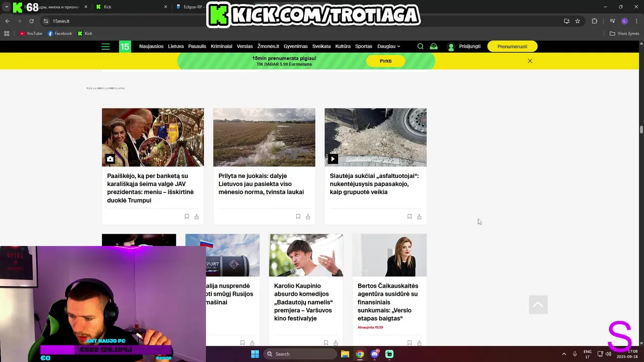Viewport: 644px width, 362px height.
Task: Open Chrome three-dot menu
Action: 636,21
